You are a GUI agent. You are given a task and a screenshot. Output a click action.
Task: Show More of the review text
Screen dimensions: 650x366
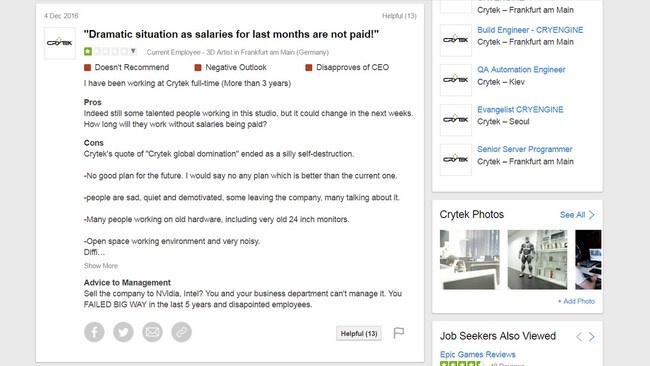(x=101, y=266)
